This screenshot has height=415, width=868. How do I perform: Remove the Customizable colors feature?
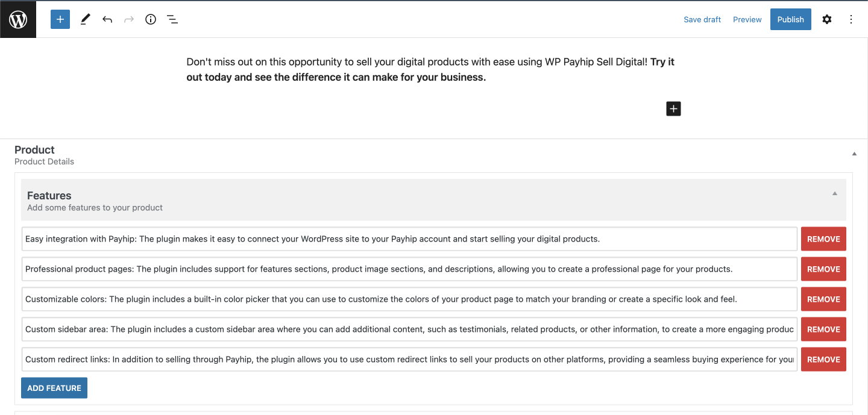pos(823,299)
